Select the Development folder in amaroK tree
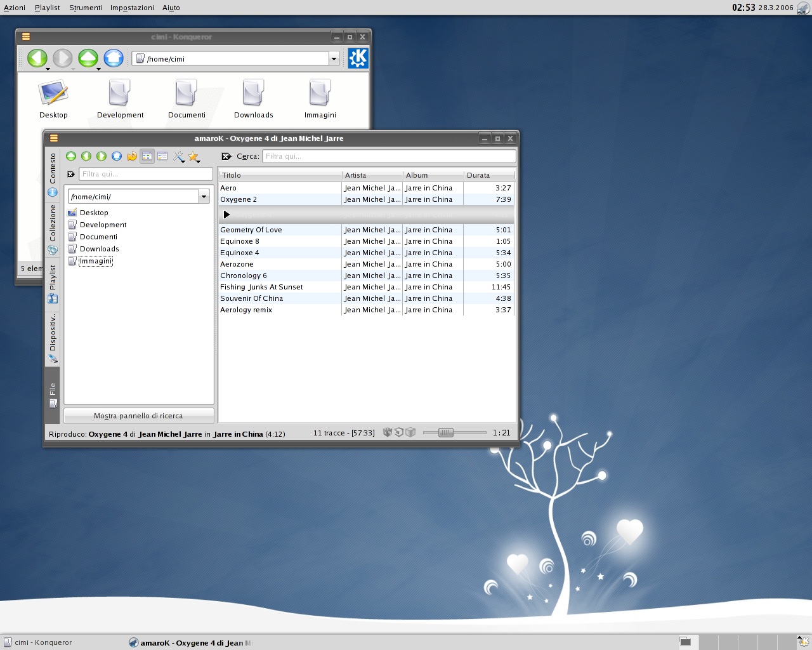The width and height of the screenshot is (812, 650). 97,225
